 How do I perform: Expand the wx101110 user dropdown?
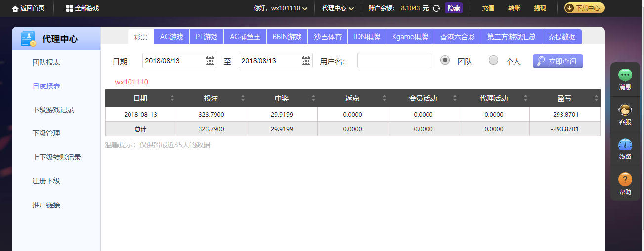point(304,8)
